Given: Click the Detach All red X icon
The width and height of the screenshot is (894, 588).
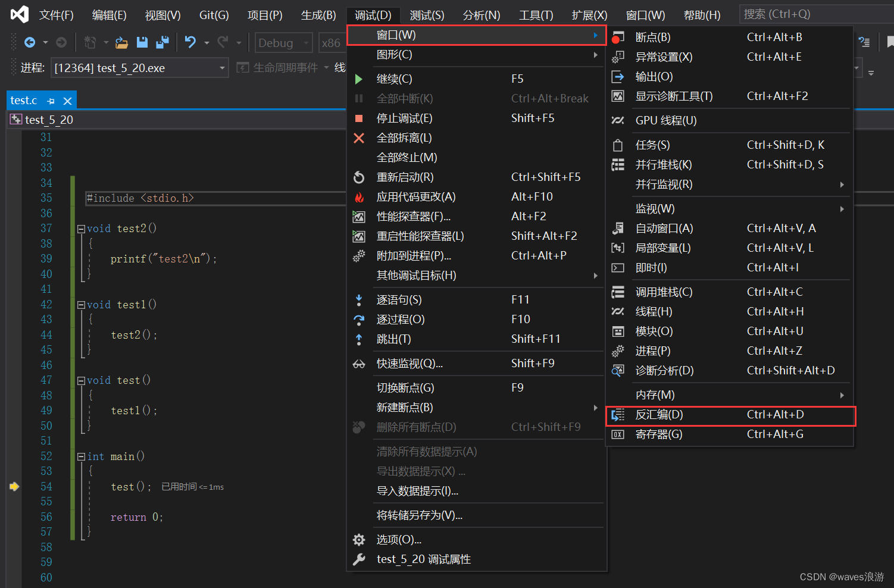Looking at the screenshot, I should coord(359,138).
